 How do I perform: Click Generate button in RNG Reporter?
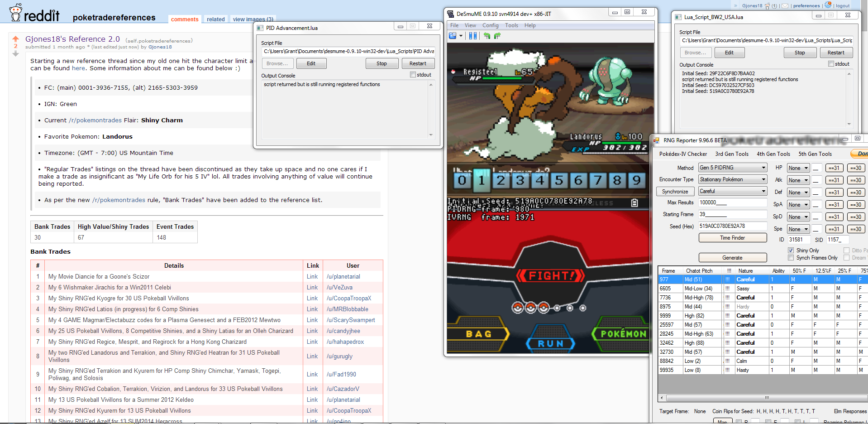click(x=733, y=258)
